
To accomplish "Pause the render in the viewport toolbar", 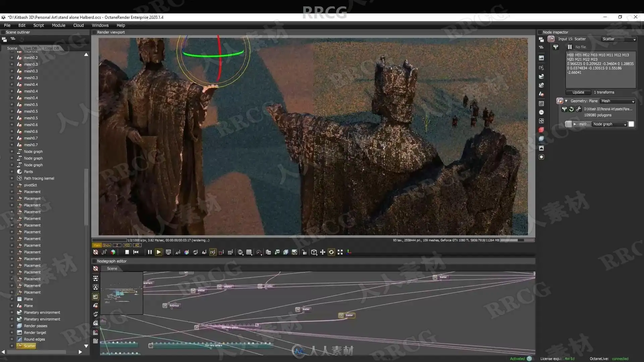I will click(x=150, y=252).
